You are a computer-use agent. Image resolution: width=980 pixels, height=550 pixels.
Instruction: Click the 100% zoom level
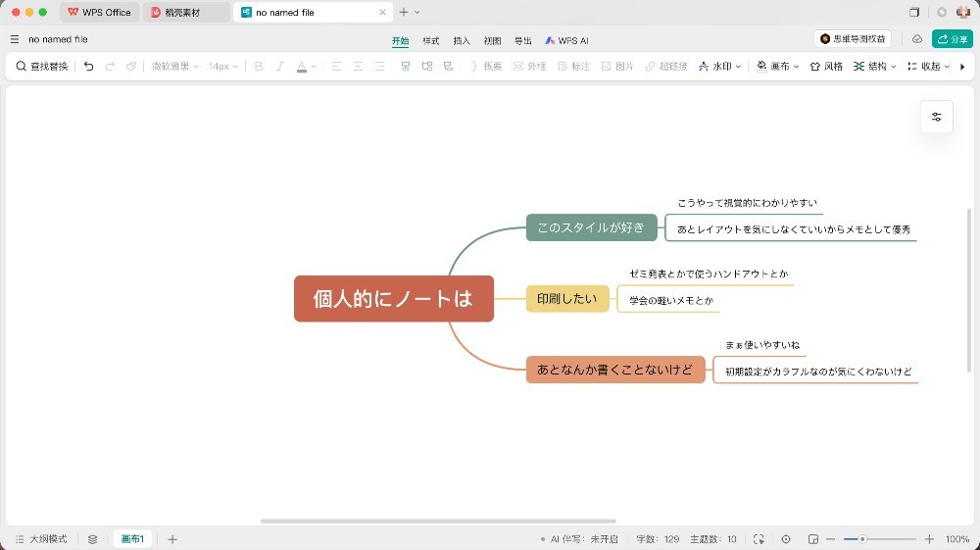point(956,539)
